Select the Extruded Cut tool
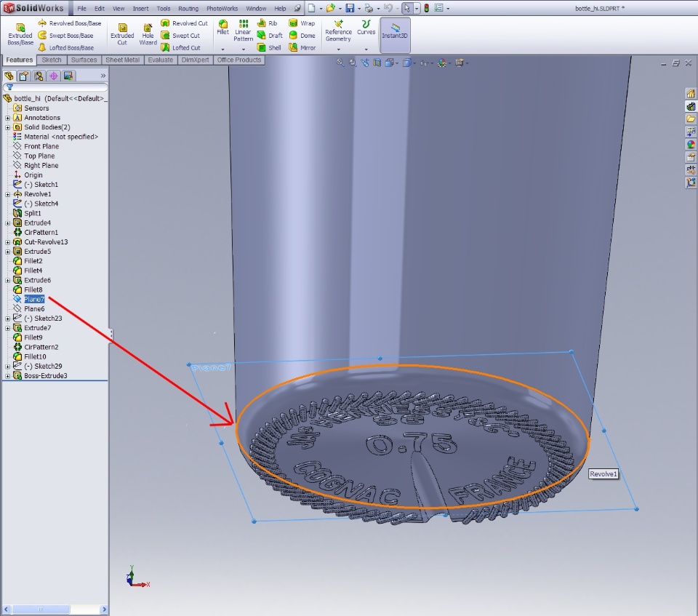The image size is (698, 616). tap(122, 34)
